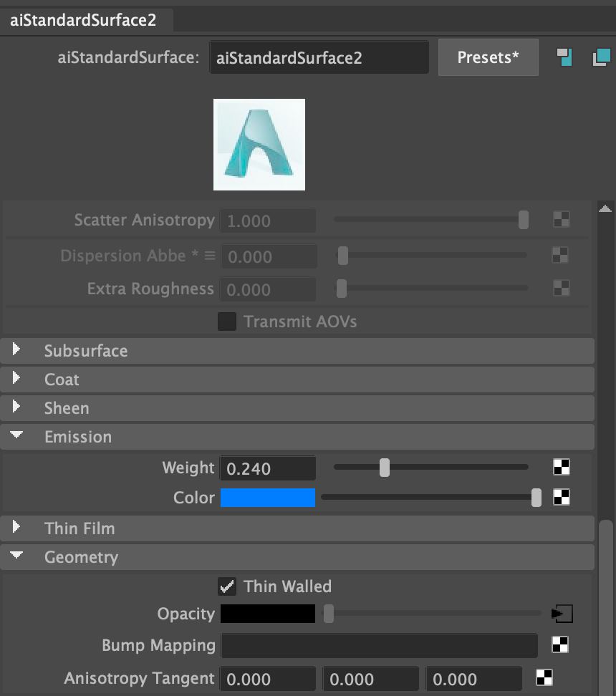Click the Scatter Anisotropy value field 1.000

pyautogui.click(x=268, y=221)
